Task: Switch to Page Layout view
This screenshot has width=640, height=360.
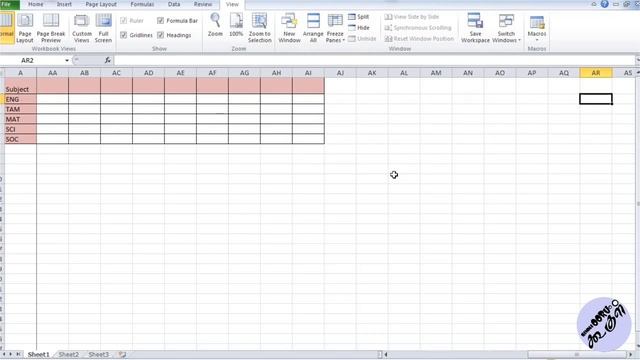Action: 25,28
